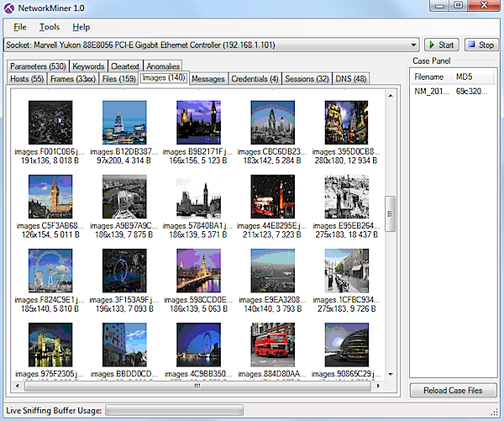
Task: Click the Live Sniffing Buffer Usage progress bar
Action: point(175,410)
